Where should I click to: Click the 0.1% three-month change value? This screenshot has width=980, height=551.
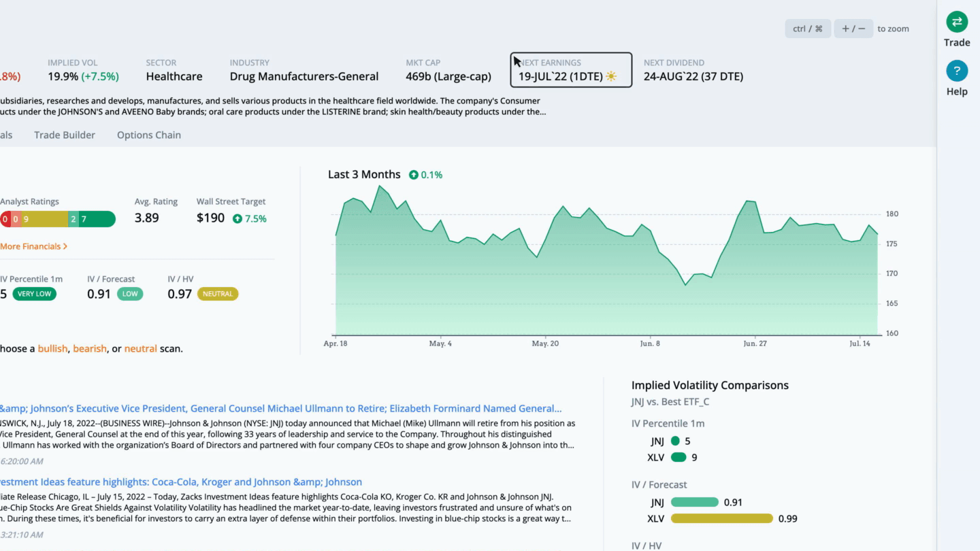click(431, 175)
